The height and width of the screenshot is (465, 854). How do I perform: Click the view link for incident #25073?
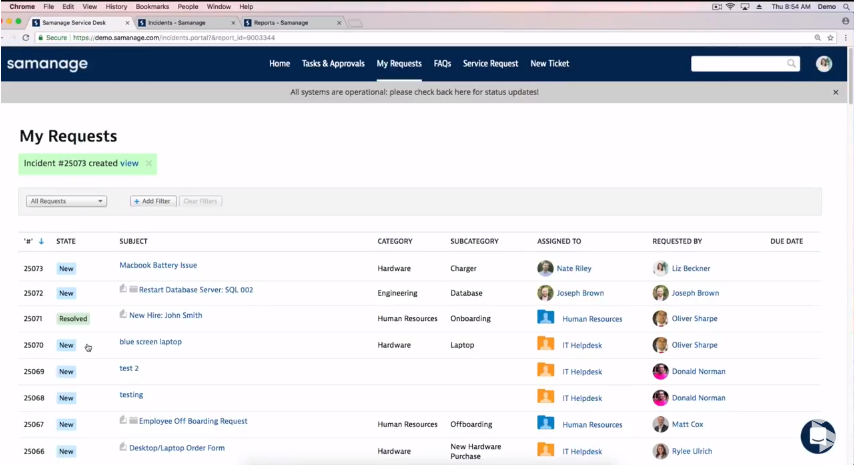tap(129, 163)
